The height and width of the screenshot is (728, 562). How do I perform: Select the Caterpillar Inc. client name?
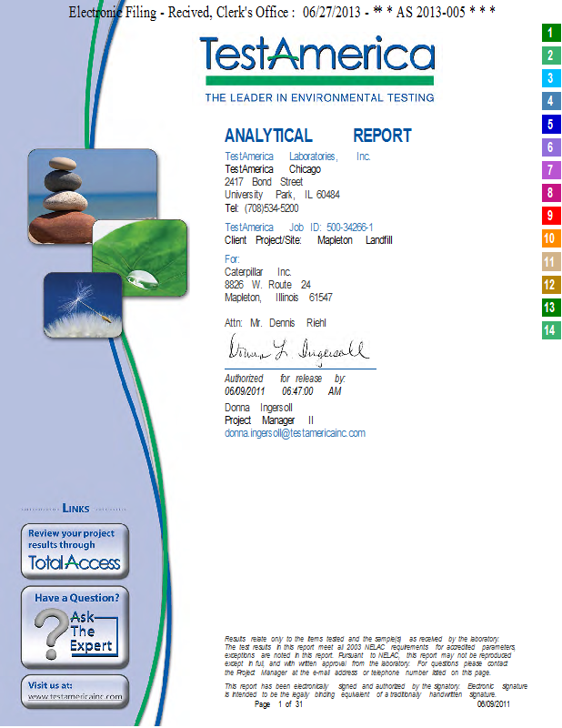[x=257, y=272]
